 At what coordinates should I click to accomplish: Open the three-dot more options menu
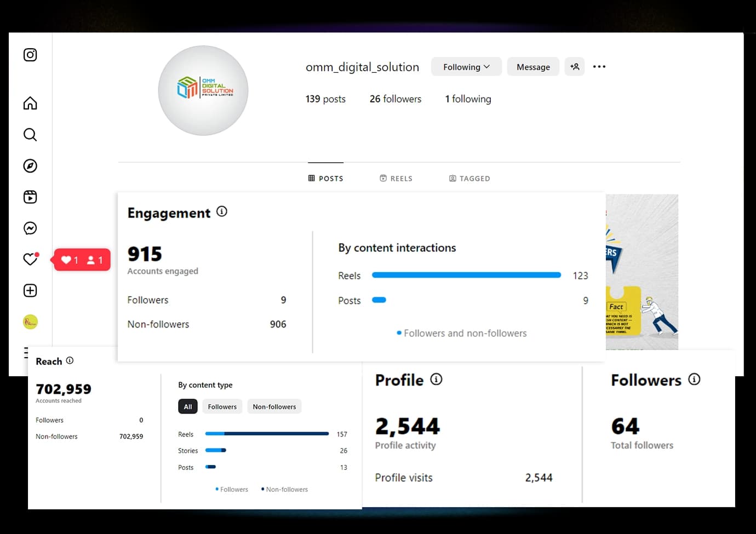(599, 67)
